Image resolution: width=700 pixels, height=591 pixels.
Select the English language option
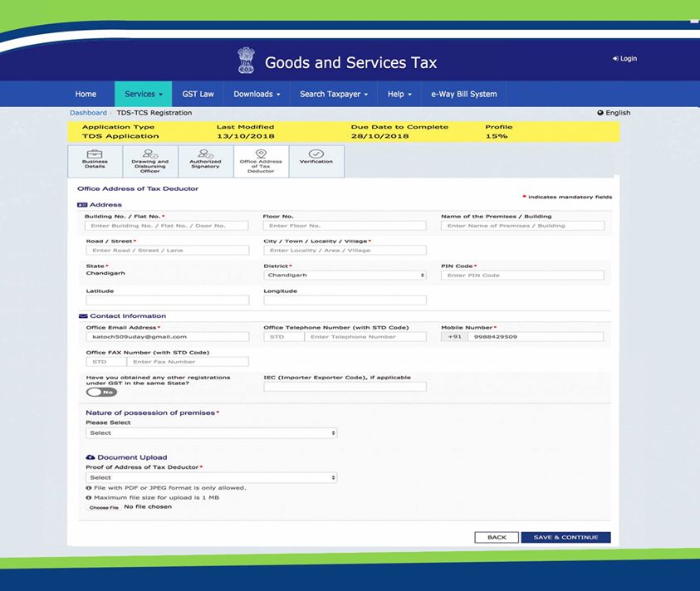(614, 113)
